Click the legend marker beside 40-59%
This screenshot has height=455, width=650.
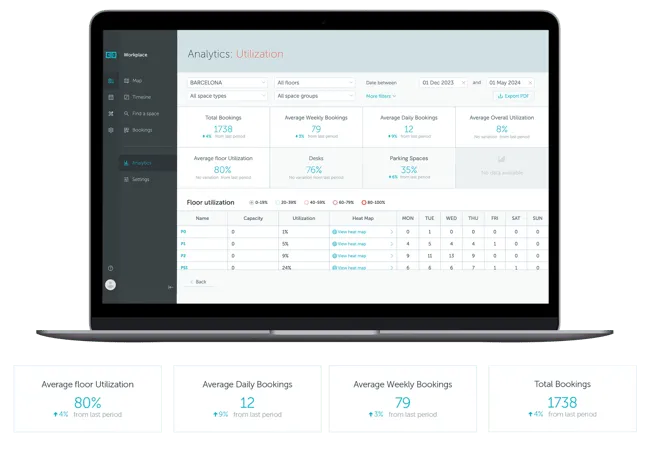(x=306, y=203)
